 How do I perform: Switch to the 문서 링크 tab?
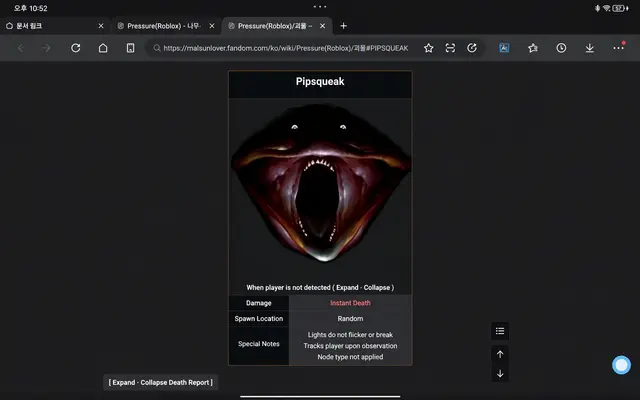pyautogui.click(x=55, y=26)
